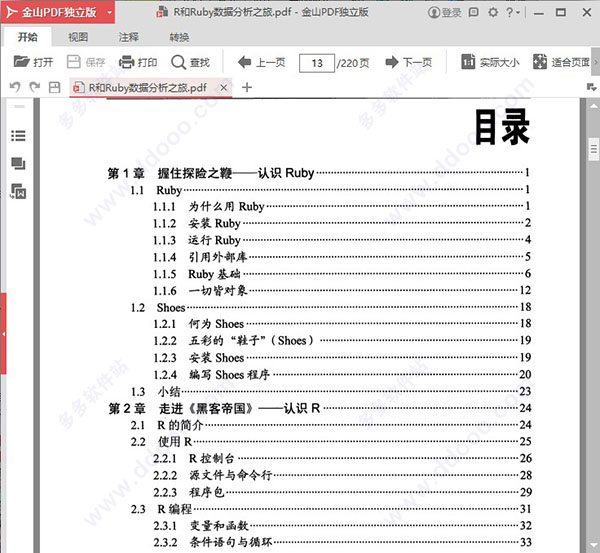Switch to the 转换 tab
Viewport: 600px width, 553px height.
pos(179,37)
